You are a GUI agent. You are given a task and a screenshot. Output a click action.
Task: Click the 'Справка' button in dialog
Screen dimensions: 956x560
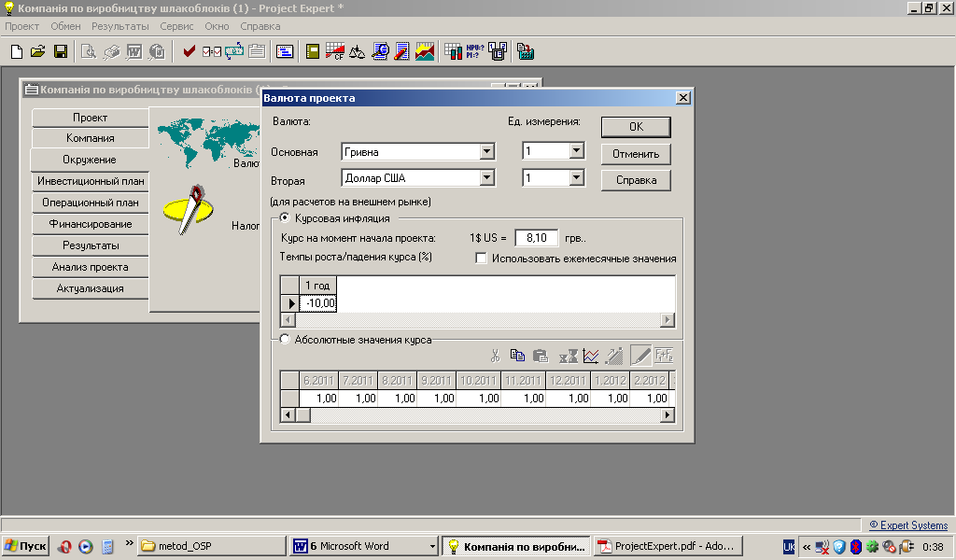tap(636, 180)
